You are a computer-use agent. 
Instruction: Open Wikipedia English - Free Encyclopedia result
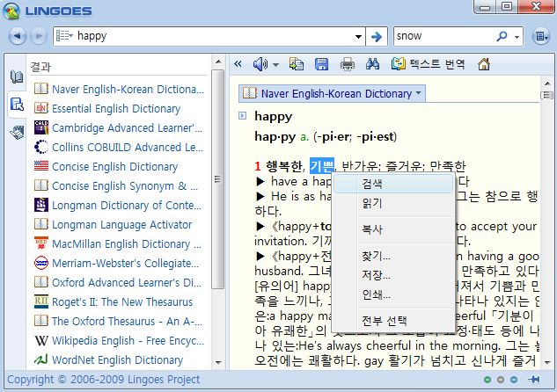pyautogui.click(x=119, y=340)
